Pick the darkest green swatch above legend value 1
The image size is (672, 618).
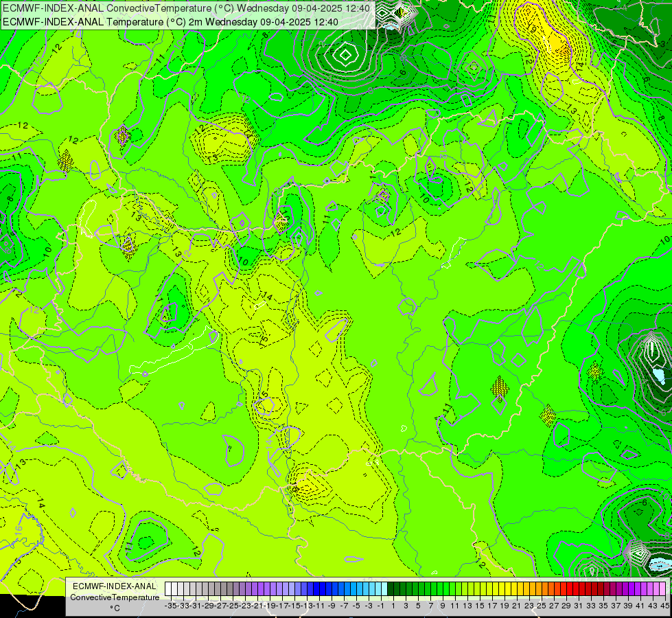coord(391,589)
